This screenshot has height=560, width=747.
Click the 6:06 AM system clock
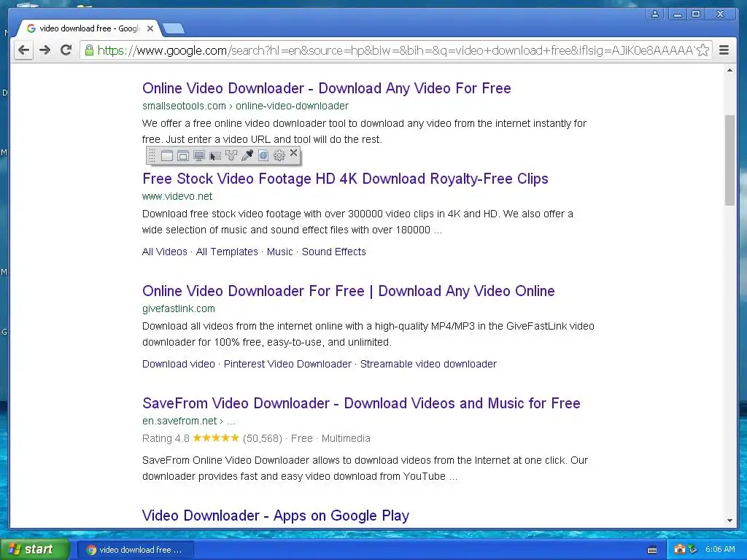point(720,550)
